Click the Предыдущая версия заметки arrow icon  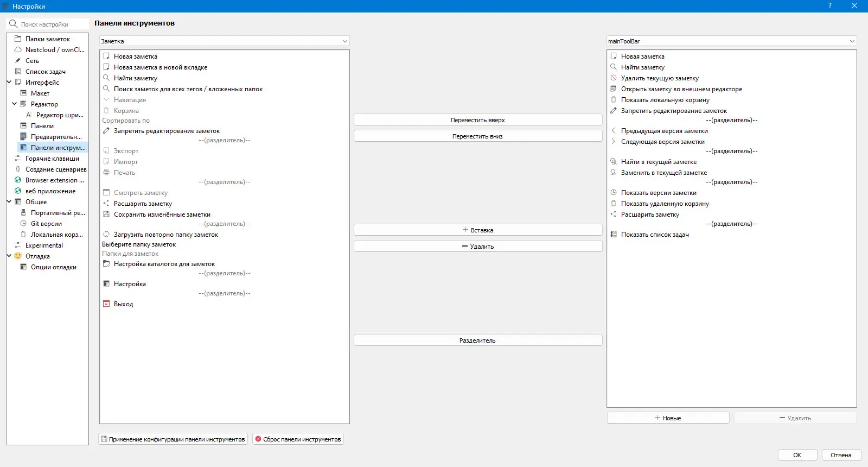pos(614,131)
